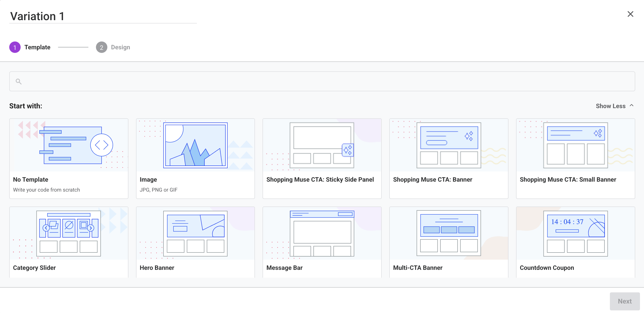Choose the Countdown Coupon timer illustration
The height and width of the screenshot is (313, 644).
[x=575, y=233]
